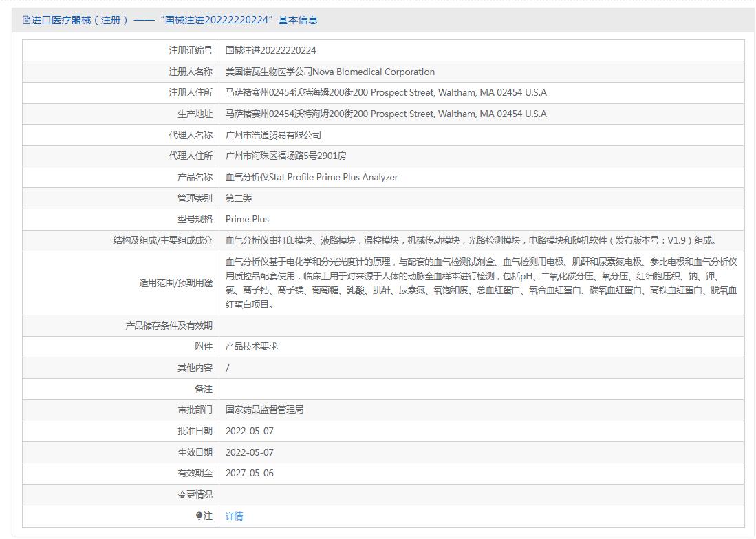The height and width of the screenshot is (539, 756).
Task: Click the model value Prime Plus
Action: (247, 220)
